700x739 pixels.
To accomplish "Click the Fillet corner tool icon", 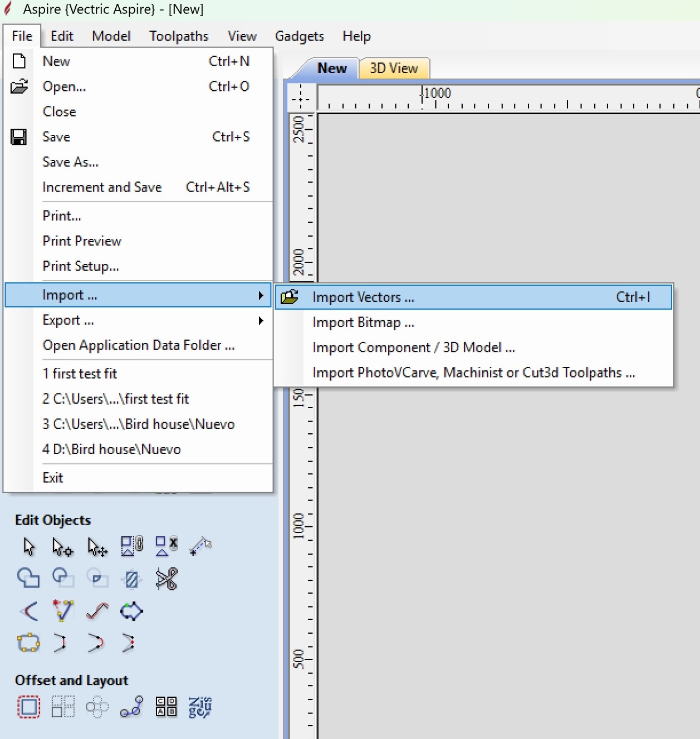I will click(29, 611).
